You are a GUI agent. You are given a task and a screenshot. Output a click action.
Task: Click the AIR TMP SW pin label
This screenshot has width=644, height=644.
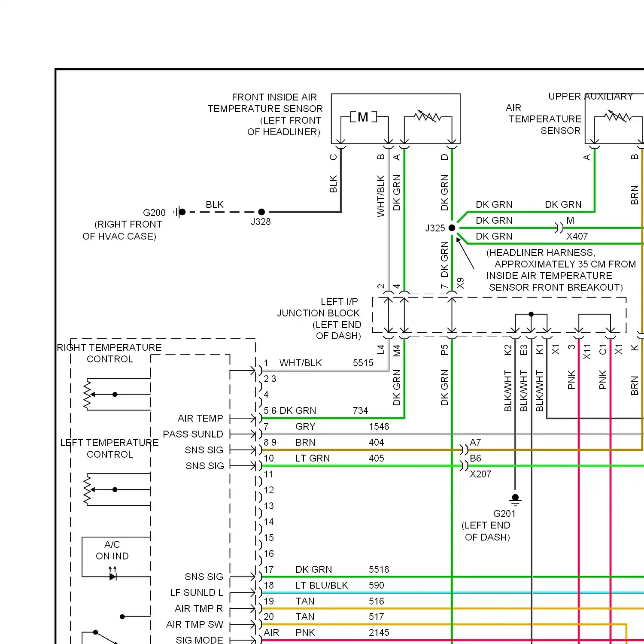[195, 625]
